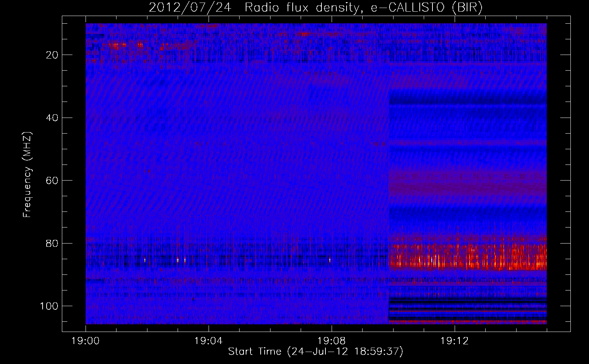Click the 40 MHz frequency tick label
Image resolution: width=589 pixels, height=364 pixels.
coord(52,118)
